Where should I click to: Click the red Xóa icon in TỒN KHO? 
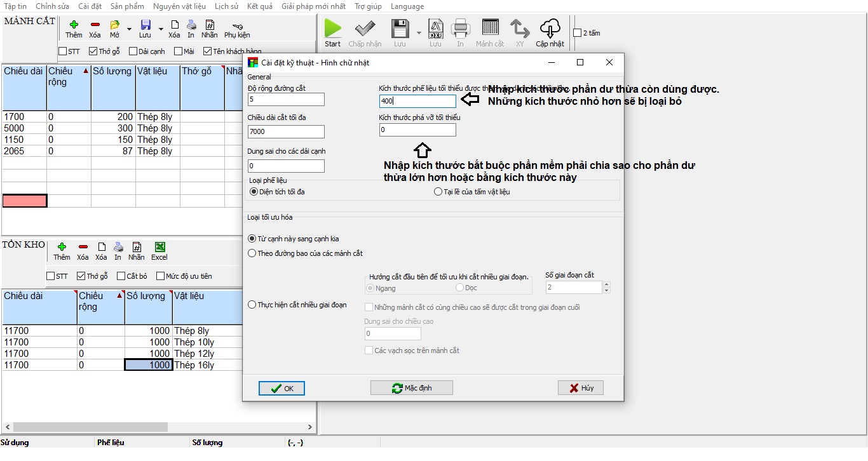coord(83,247)
